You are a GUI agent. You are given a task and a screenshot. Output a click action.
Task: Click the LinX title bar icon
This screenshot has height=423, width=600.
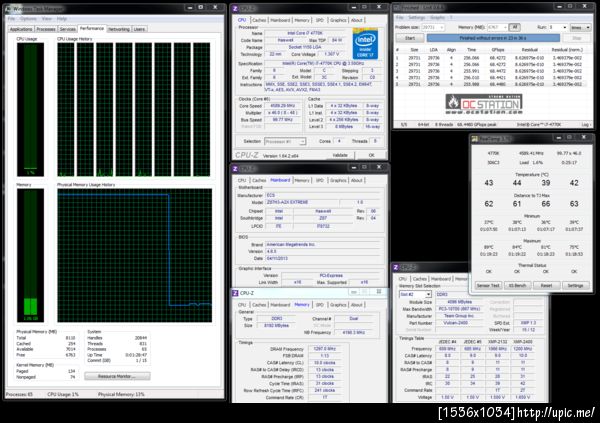pos(397,7)
